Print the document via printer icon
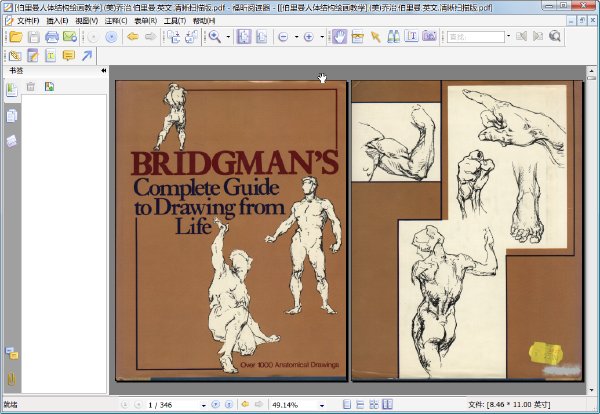This screenshot has width=600, height=414. point(52,37)
